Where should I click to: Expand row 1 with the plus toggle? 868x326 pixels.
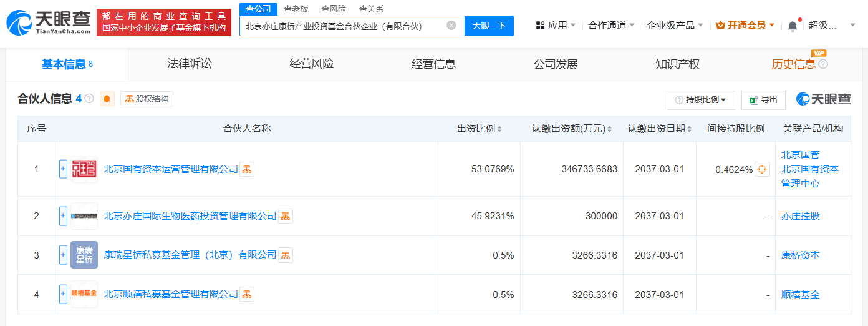point(63,169)
